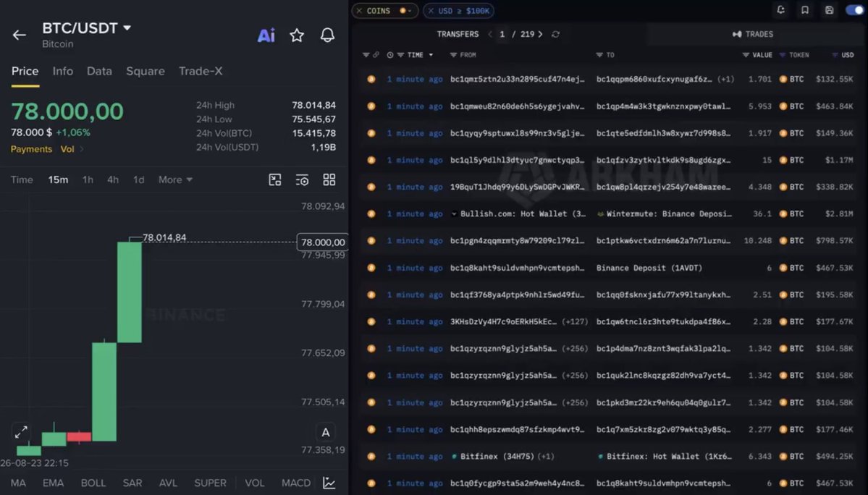The image size is (868, 495).
Task: Expand the chart to fullscreen with the diagonal arrows icon
Action: point(21,431)
